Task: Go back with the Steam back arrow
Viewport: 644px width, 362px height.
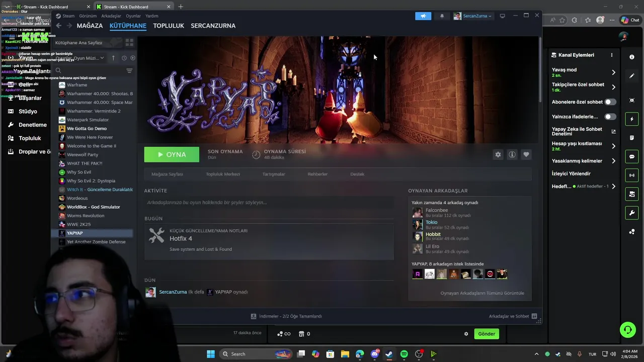Action: (59, 26)
